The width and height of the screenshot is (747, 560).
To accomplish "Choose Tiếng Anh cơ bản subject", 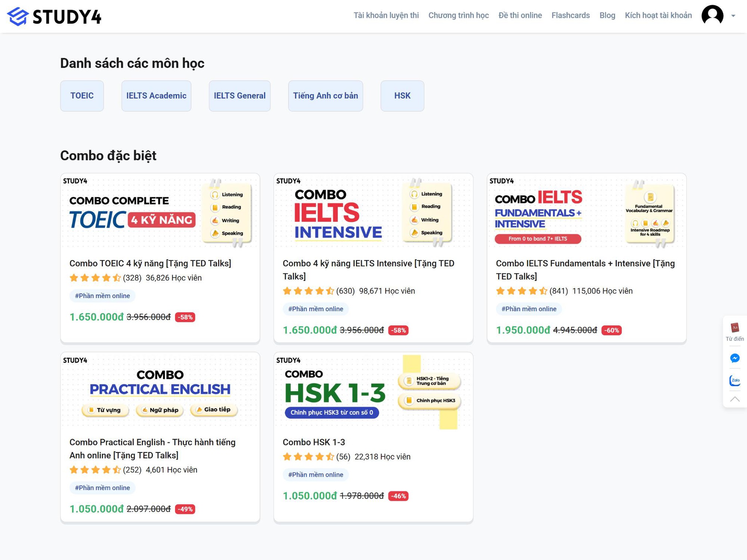I will coord(325,96).
